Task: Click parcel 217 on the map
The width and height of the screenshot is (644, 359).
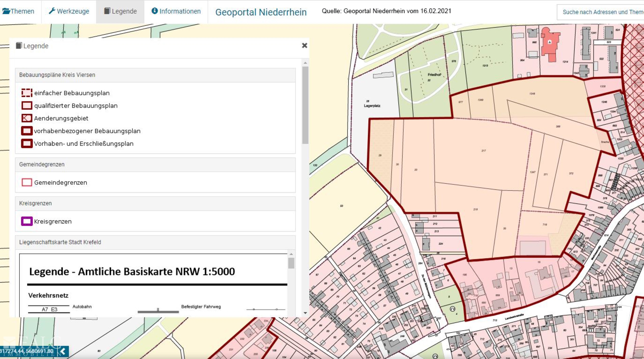Action: click(483, 151)
